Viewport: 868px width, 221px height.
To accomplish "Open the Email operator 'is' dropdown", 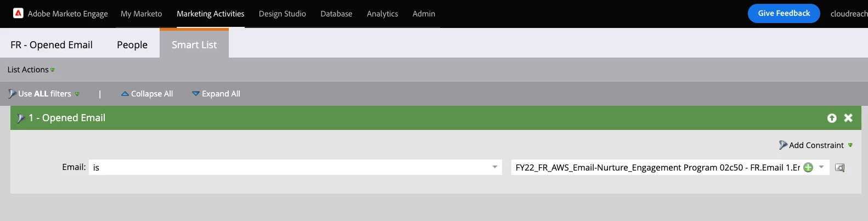I will click(x=295, y=167).
